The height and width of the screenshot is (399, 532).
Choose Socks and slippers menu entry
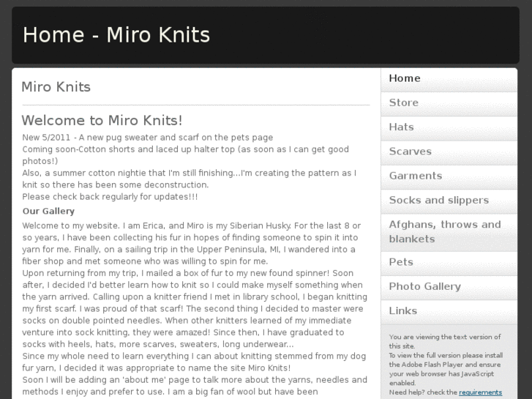click(x=438, y=200)
